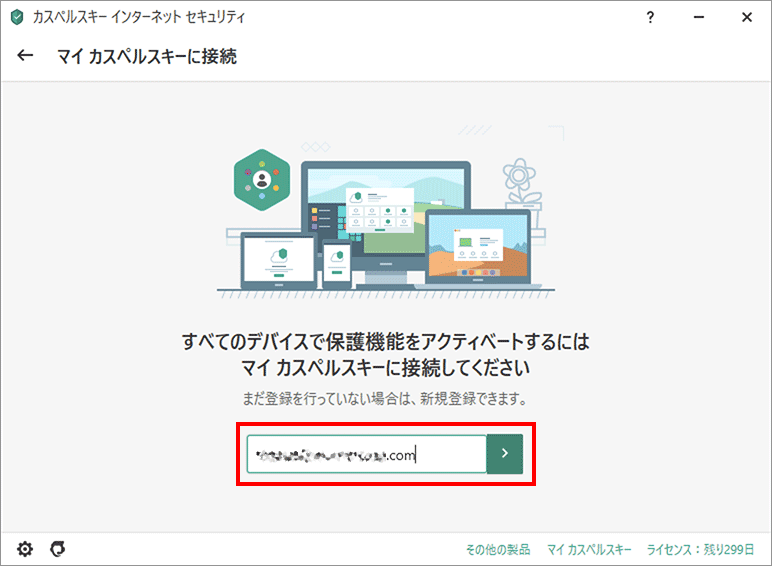This screenshot has height=566, width=772.
Task: Click the Kaspersky shield logo in title bar
Action: click(x=17, y=18)
